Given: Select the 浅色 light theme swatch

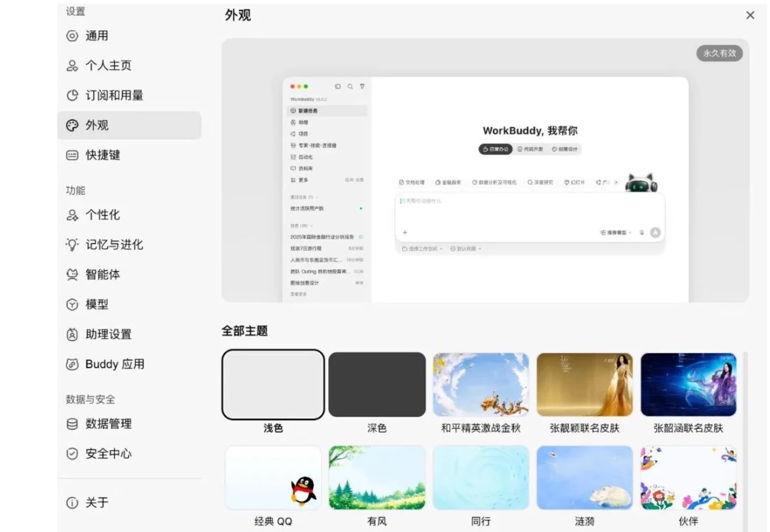Looking at the screenshot, I should (273, 385).
